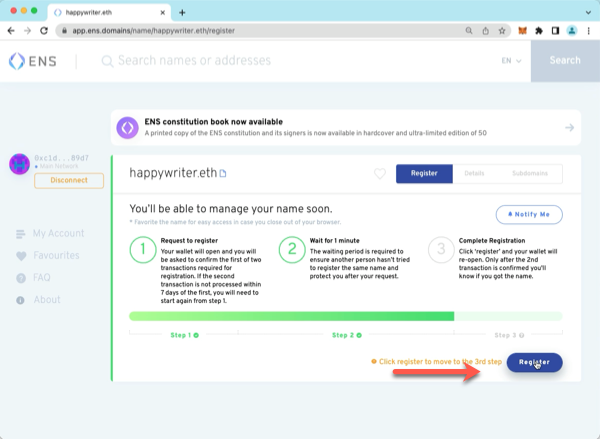This screenshot has height=439, width=600.
Task: Click the step 1 circle icon
Action: (x=143, y=250)
